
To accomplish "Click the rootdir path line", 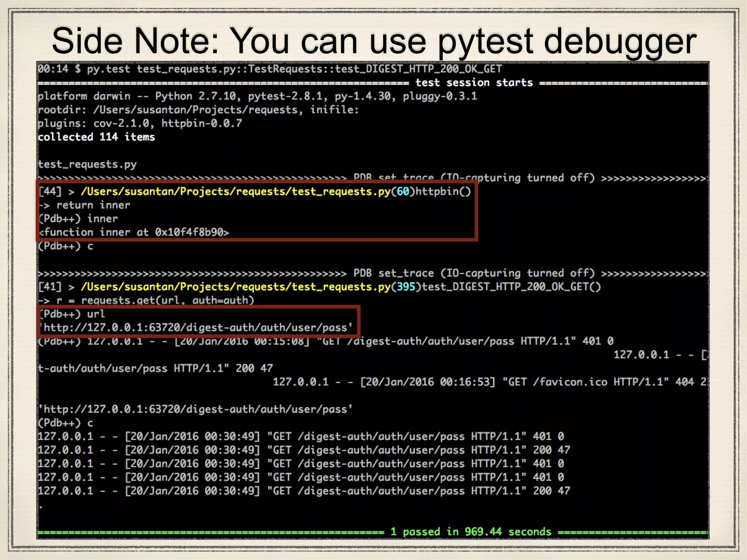I will [x=198, y=110].
